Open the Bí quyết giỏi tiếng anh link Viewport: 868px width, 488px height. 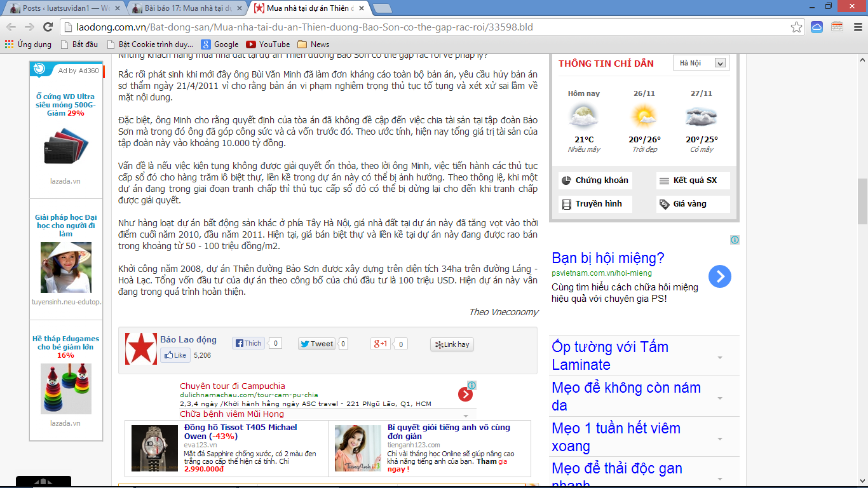click(x=449, y=431)
